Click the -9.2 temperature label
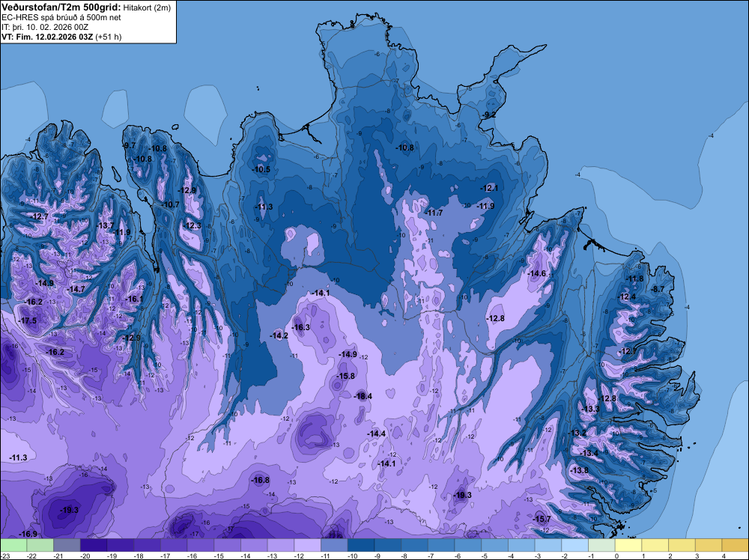This screenshot has height=560, width=749. [x=490, y=115]
